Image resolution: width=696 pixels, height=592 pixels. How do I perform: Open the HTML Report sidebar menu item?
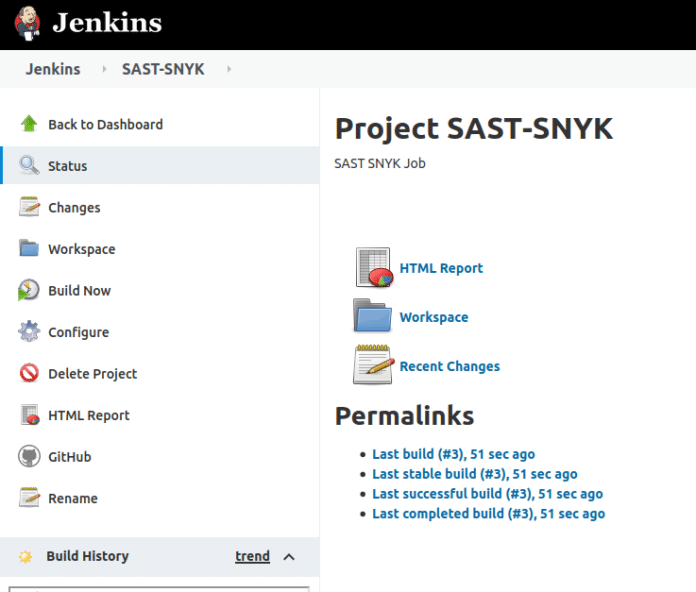[x=88, y=415]
